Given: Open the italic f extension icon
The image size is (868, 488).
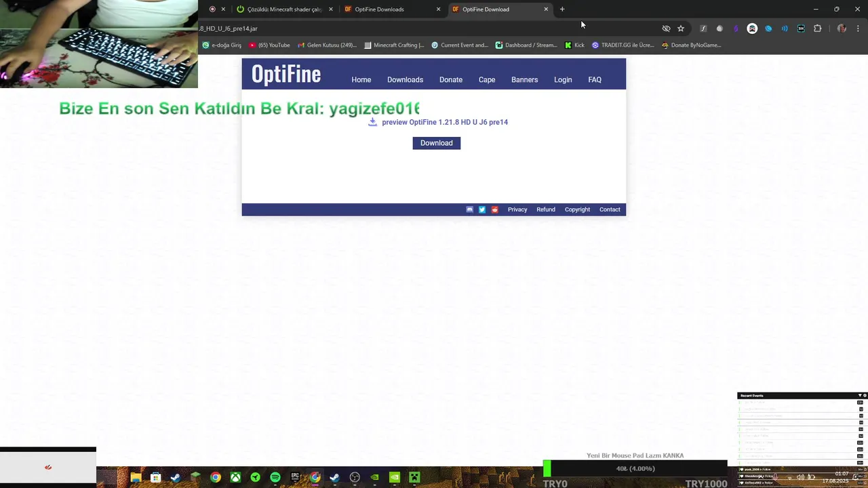Looking at the screenshot, I should click(703, 28).
